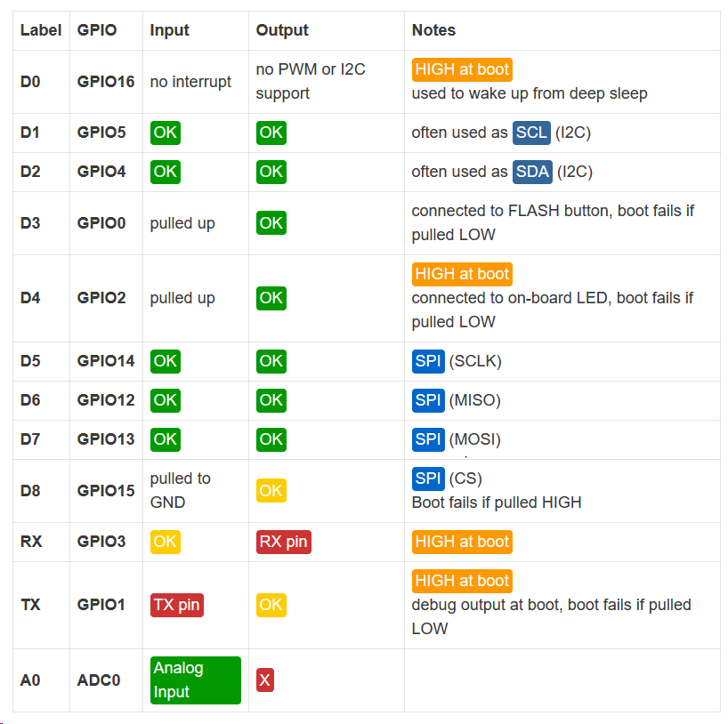Click the GPIO13 cell
The height and width of the screenshot is (724, 728).
point(106,439)
